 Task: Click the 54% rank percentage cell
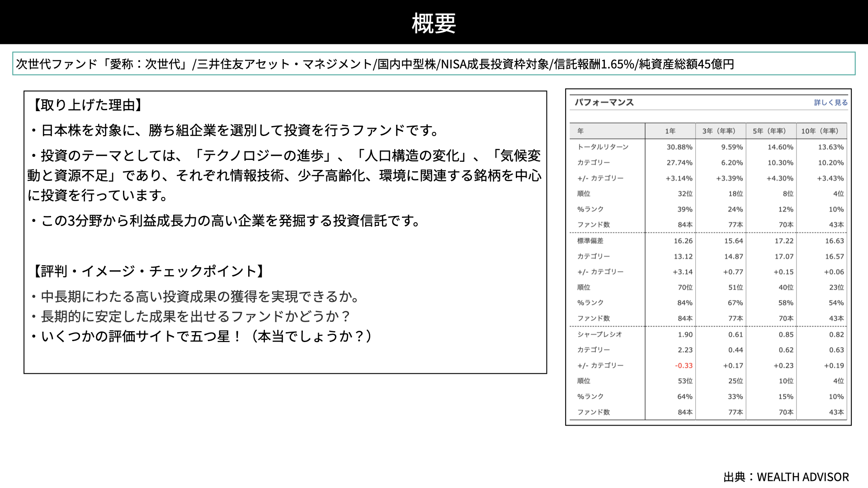click(836, 303)
